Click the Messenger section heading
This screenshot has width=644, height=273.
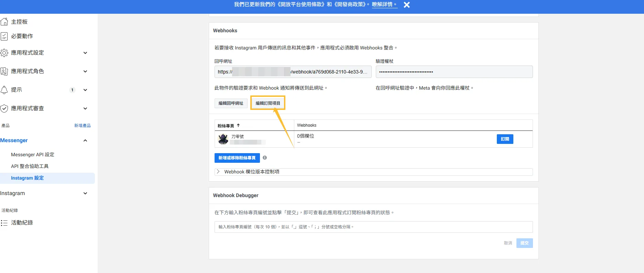coord(14,140)
